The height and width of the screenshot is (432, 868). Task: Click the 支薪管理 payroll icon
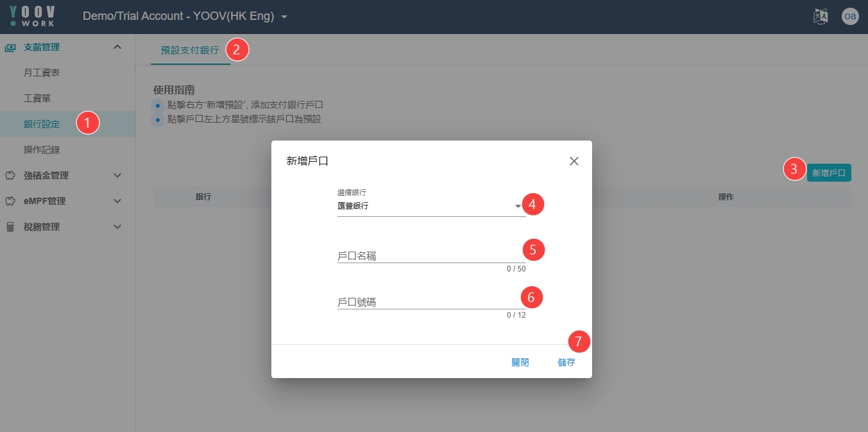(10, 47)
